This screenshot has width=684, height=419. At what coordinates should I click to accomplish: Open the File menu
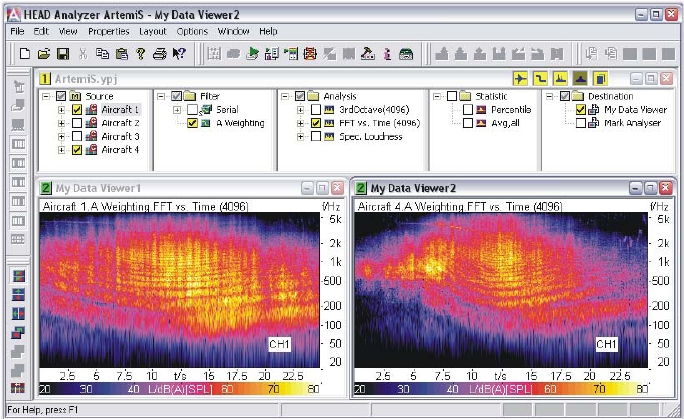pyautogui.click(x=17, y=31)
